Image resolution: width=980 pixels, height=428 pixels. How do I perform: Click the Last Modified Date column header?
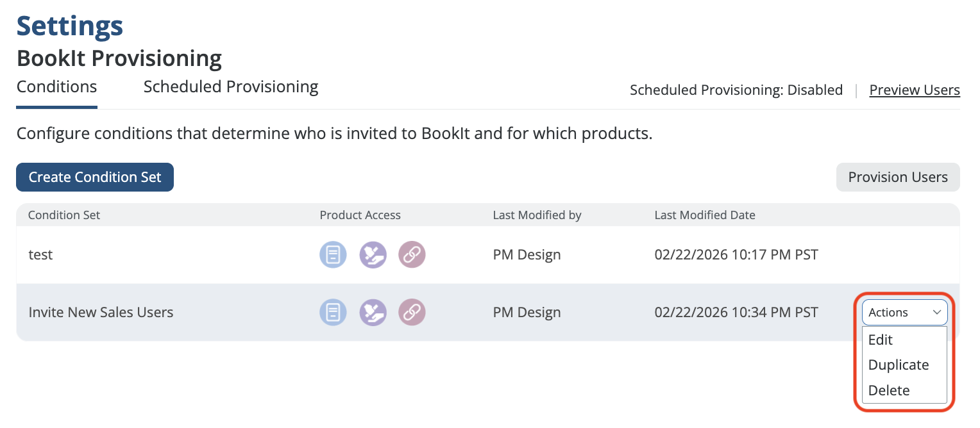[x=704, y=215]
